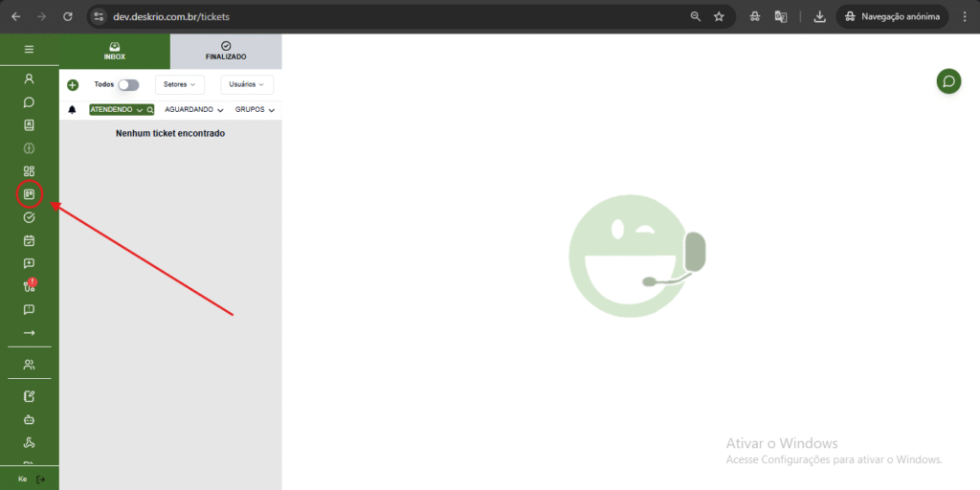The width and height of the screenshot is (980, 490).
Task: Click the notification bell icon
Action: click(x=72, y=110)
